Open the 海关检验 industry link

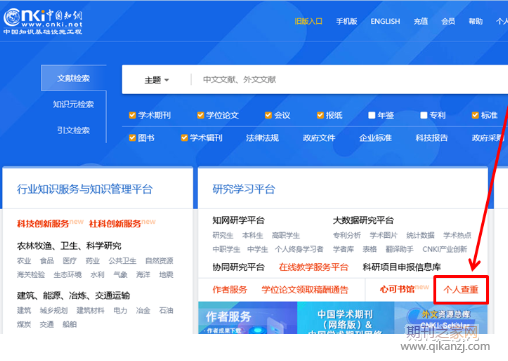tap(31, 275)
